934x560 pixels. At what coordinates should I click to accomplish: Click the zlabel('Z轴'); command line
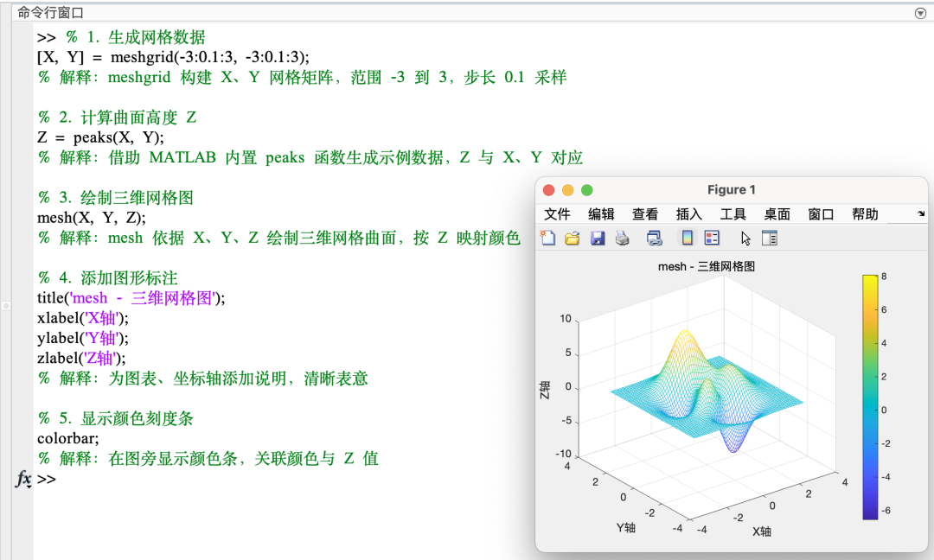coord(81,359)
